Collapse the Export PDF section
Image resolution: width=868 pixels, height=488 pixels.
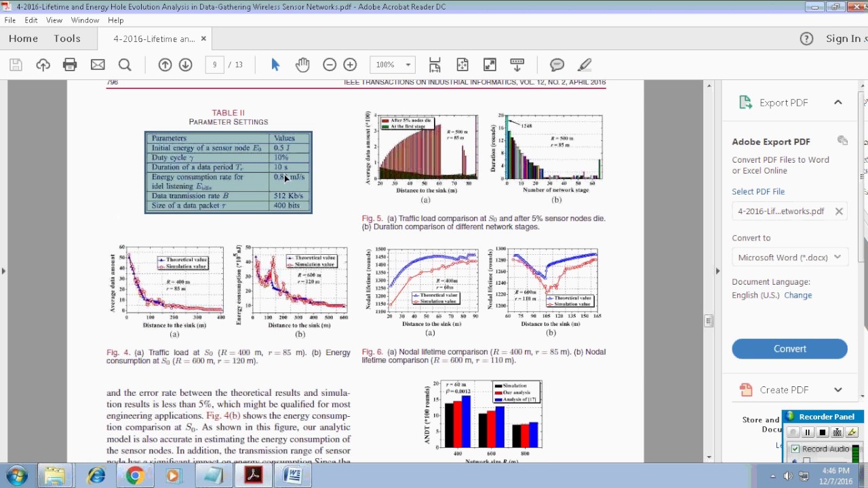[x=838, y=102]
